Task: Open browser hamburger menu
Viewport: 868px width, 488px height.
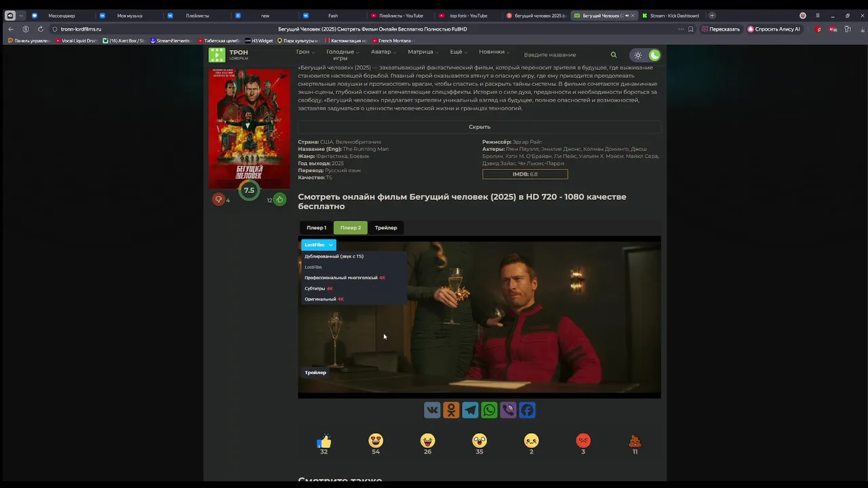Action: pyautogui.click(x=818, y=16)
